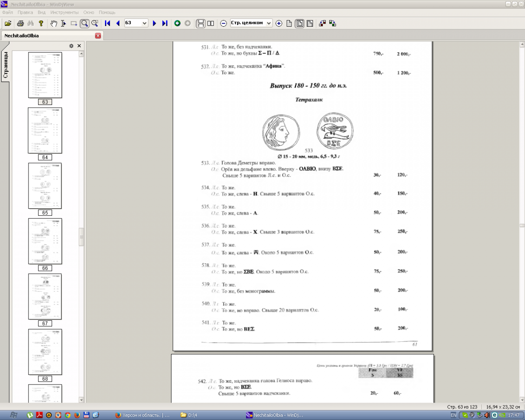Image resolution: width=525 pixels, height=420 pixels.
Task: Open the page number dropdown
Action: 145,23
